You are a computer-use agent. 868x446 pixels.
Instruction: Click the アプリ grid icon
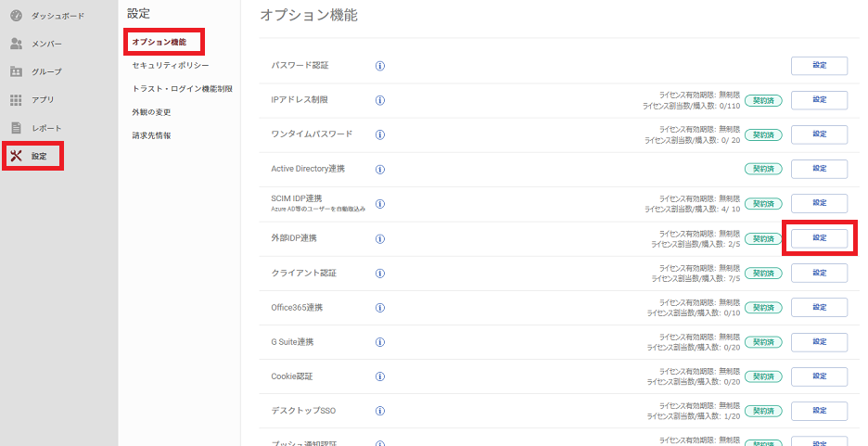(x=16, y=100)
